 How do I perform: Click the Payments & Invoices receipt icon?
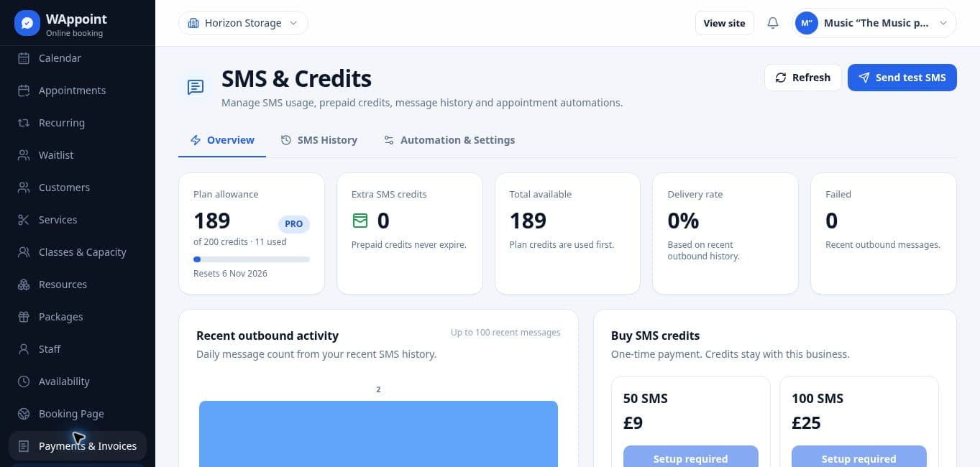point(24,446)
